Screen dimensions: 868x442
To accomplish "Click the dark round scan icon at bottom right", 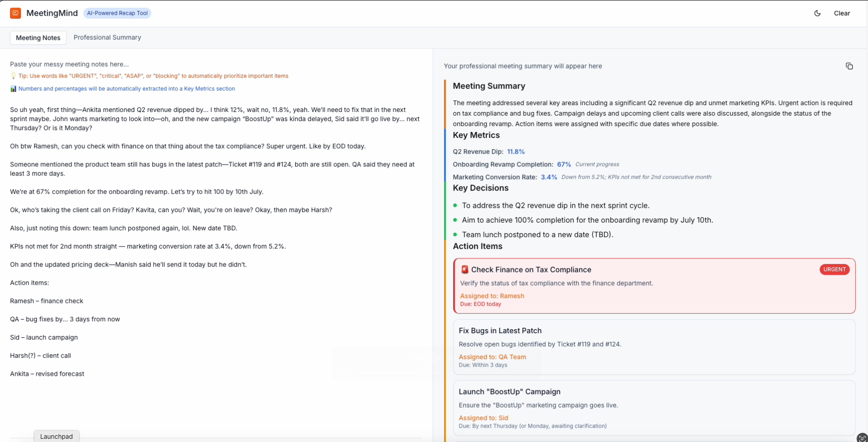I will pyautogui.click(x=862, y=437).
